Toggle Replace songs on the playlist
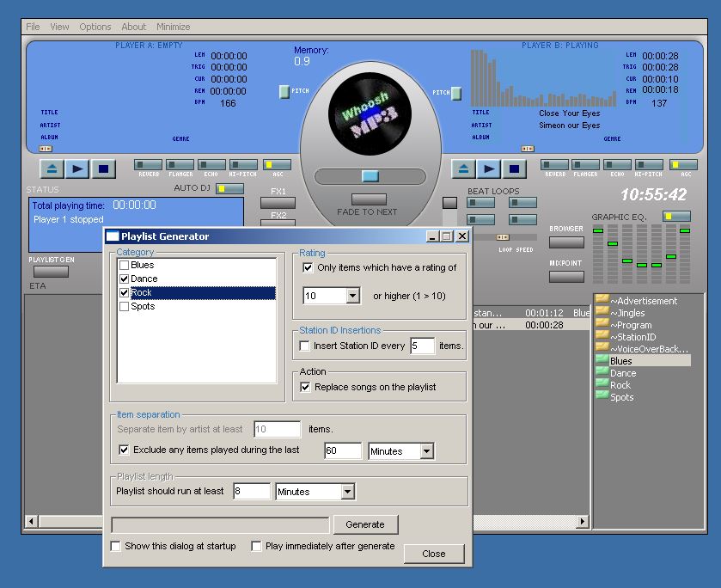 (x=305, y=388)
